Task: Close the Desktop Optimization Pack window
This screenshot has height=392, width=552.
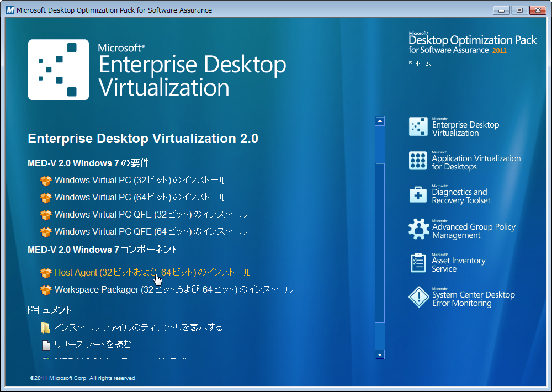Action: 538,10
